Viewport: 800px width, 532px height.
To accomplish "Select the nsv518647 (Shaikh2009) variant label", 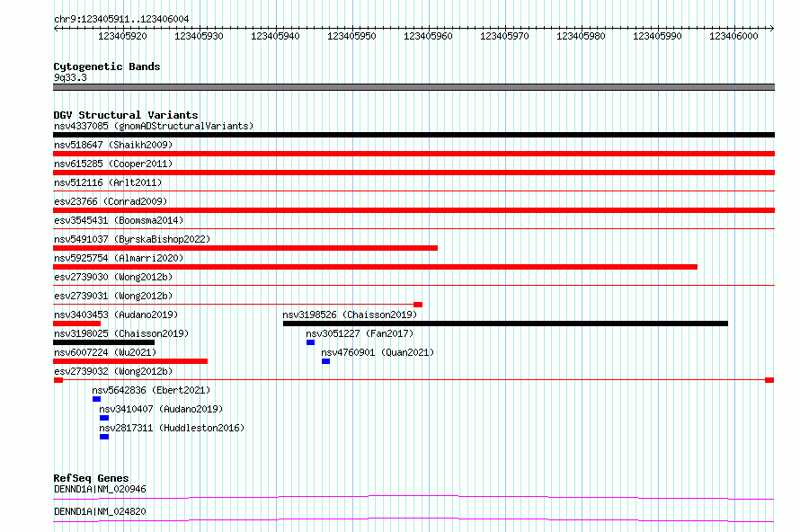I will click(x=113, y=145).
